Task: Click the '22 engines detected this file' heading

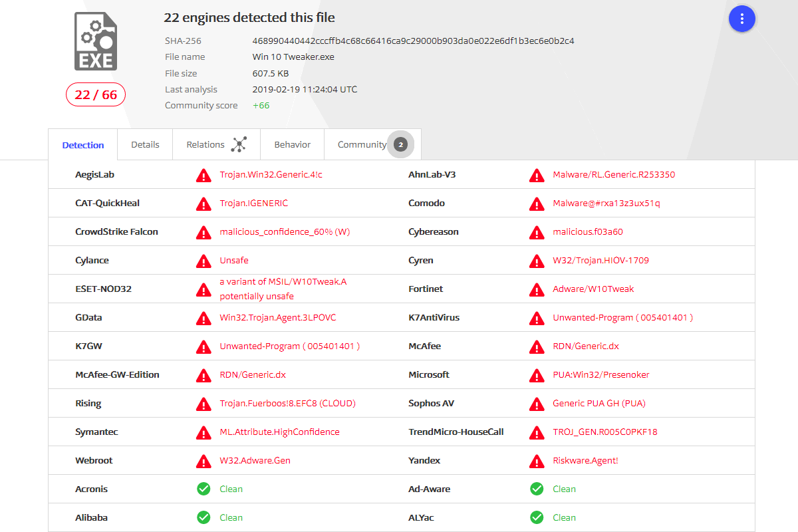Action: (x=249, y=18)
